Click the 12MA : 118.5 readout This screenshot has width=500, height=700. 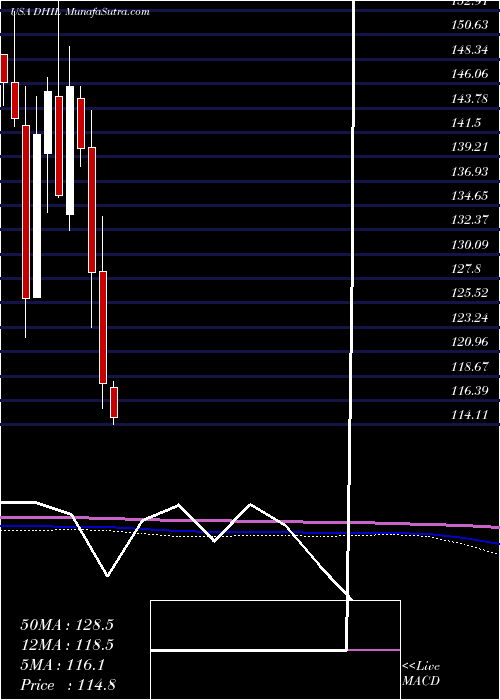67,645
